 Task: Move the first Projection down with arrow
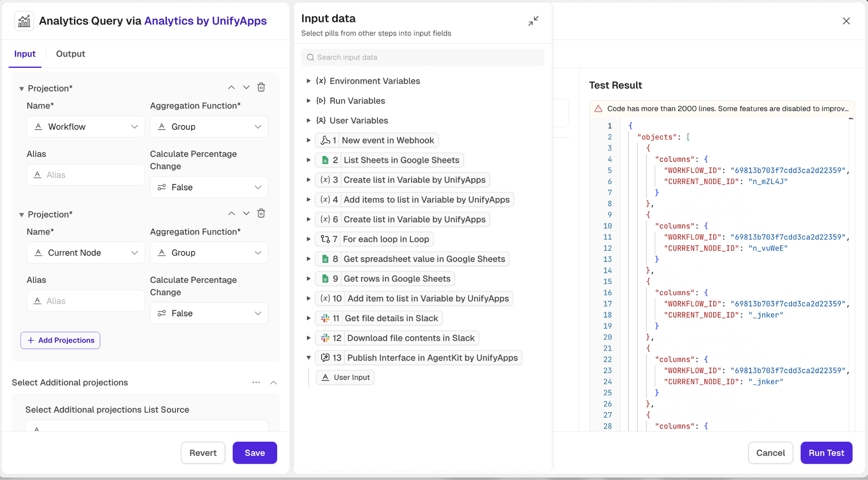[246, 87]
